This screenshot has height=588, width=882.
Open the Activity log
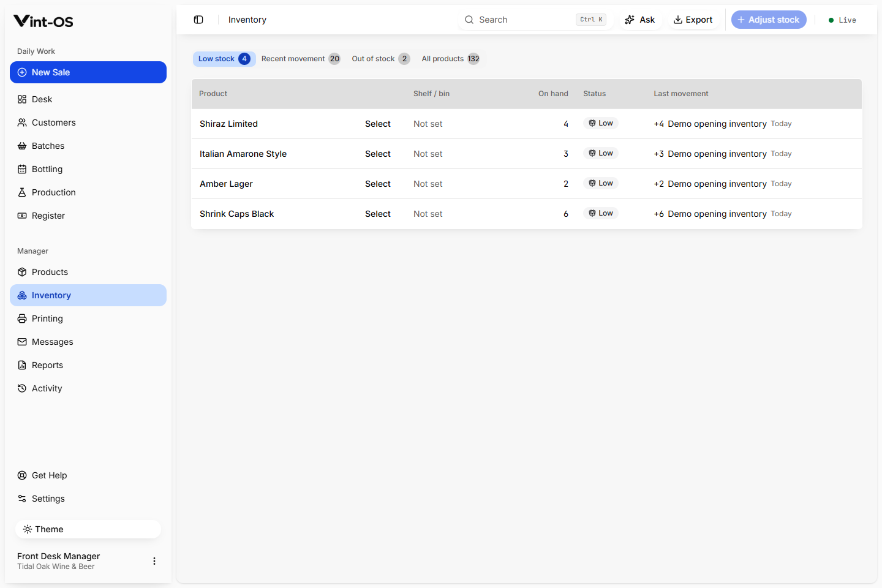88,388
